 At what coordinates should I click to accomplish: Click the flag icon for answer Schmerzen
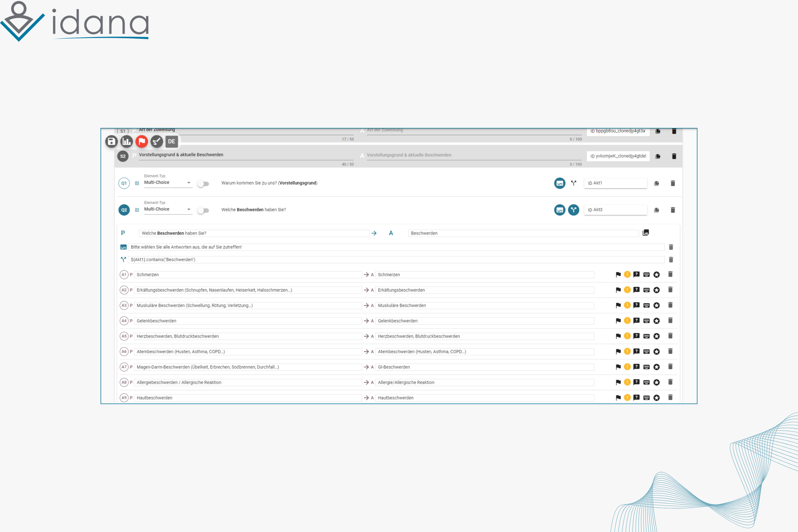tap(618, 274)
